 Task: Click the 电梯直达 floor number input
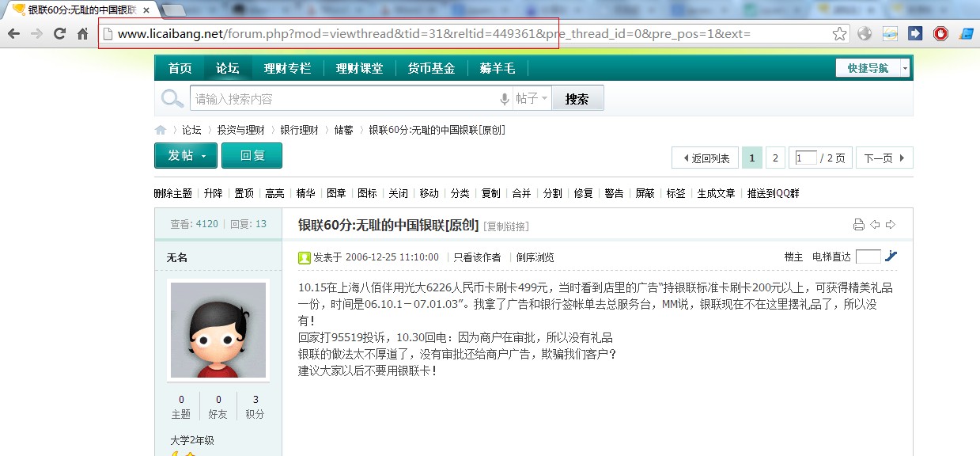[868, 256]
